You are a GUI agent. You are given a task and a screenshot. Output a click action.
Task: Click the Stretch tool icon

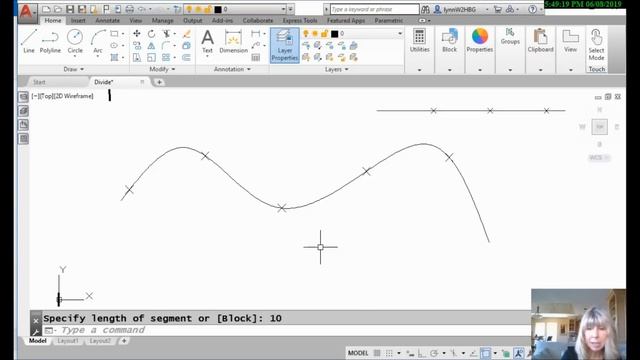pyautogui.click(x=137, y=57)
